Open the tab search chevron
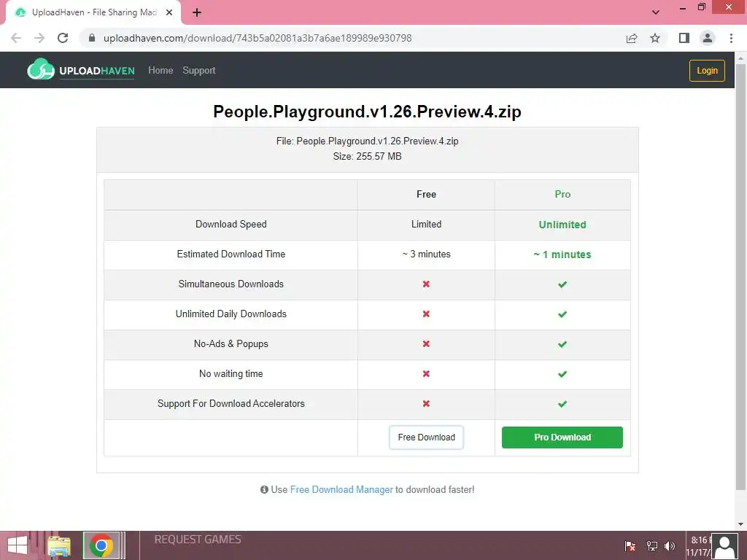Image resolution: width=747 pixels, height=560 pixels. point(656,12)
